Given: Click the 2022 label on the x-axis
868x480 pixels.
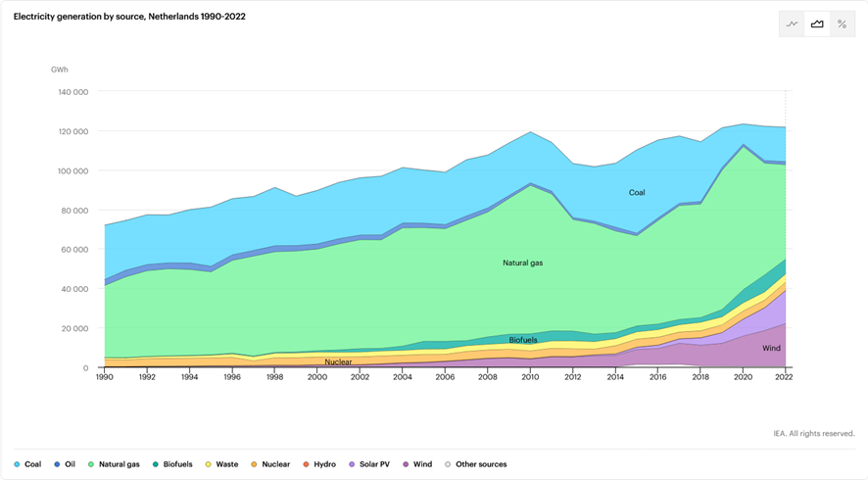Looking at the screenshot, I should click(x=785, y=377).
